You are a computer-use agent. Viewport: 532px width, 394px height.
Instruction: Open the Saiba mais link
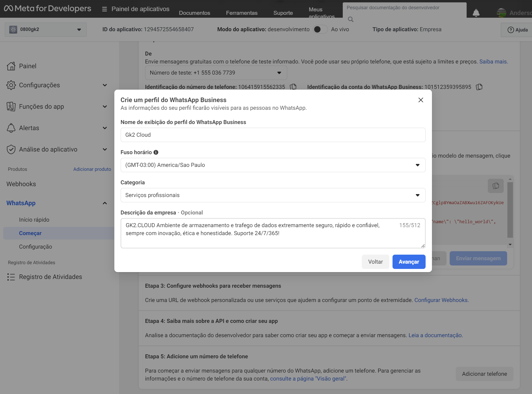[x=493, y=62]
